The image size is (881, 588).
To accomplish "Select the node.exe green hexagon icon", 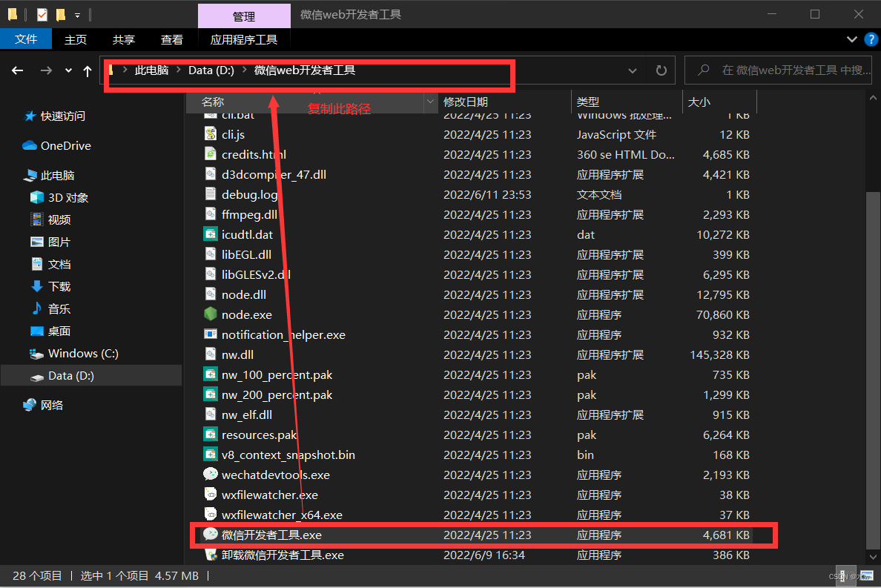I will pos(211,314).
